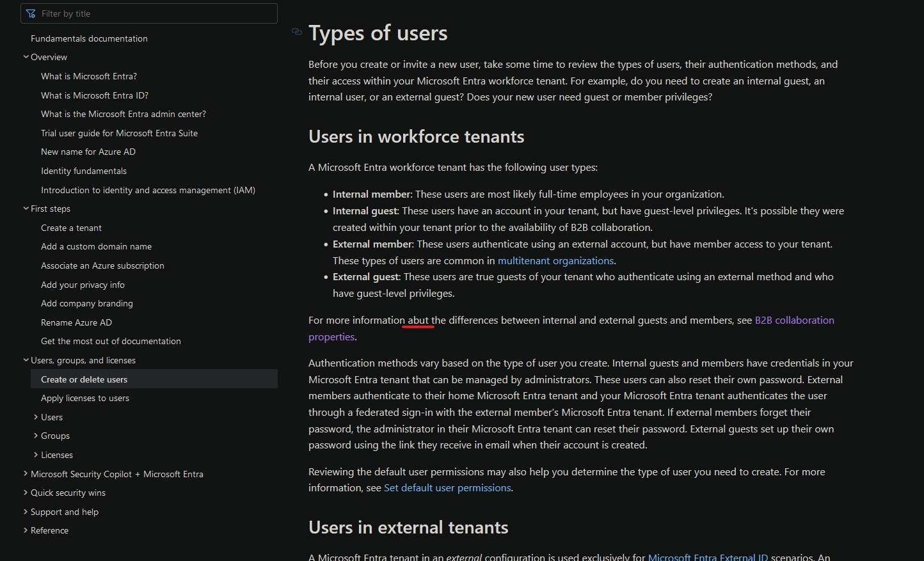Collapse the Overview section

click(26, 57)
